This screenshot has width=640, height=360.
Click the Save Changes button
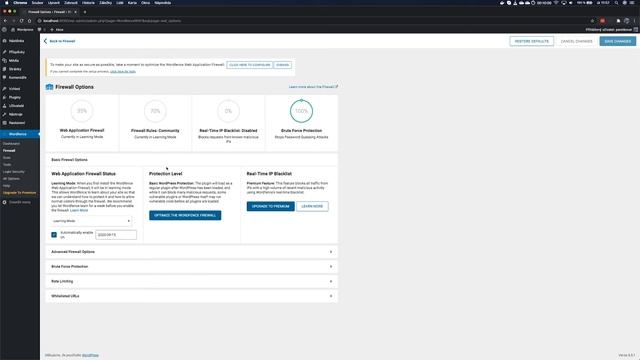tap(618, 41)
